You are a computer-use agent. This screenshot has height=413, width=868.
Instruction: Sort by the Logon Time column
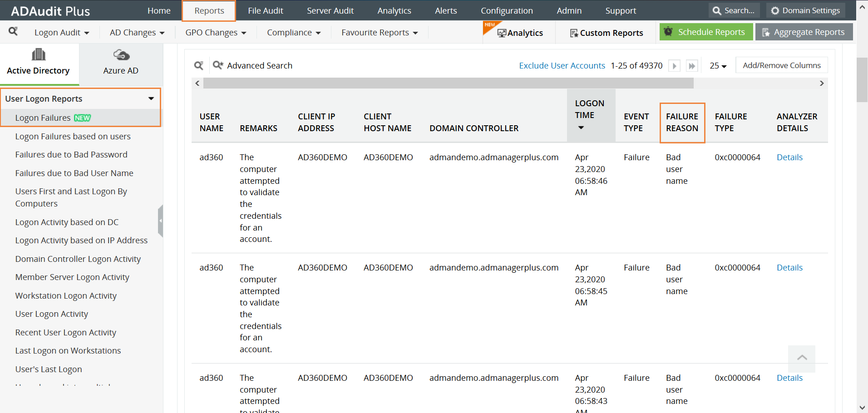[x=591, y=115]
